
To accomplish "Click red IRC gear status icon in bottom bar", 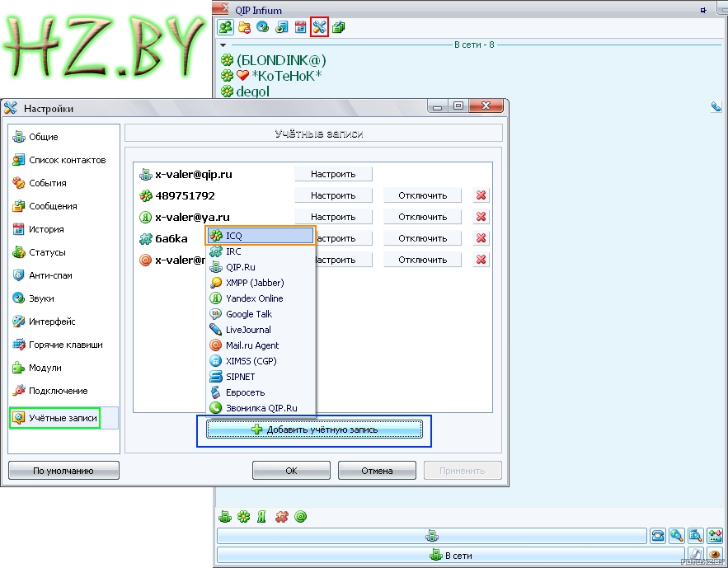I will coord(282,517).
